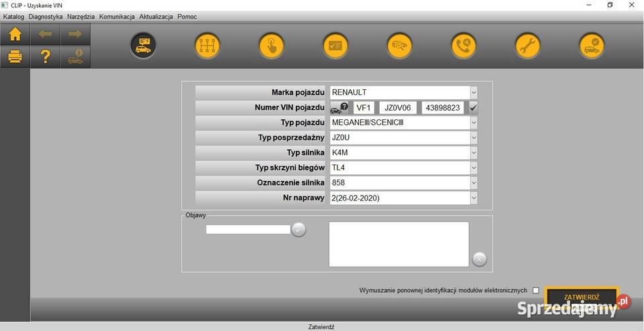Enable Wymuszanie ponownej identyfikacji modułów checkbox
644x331 pixels.
click(535, 290)
